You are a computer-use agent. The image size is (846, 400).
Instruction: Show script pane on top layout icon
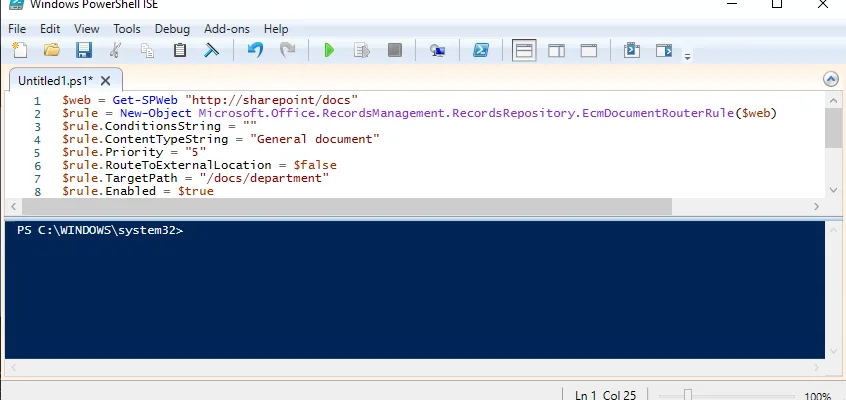524,51
